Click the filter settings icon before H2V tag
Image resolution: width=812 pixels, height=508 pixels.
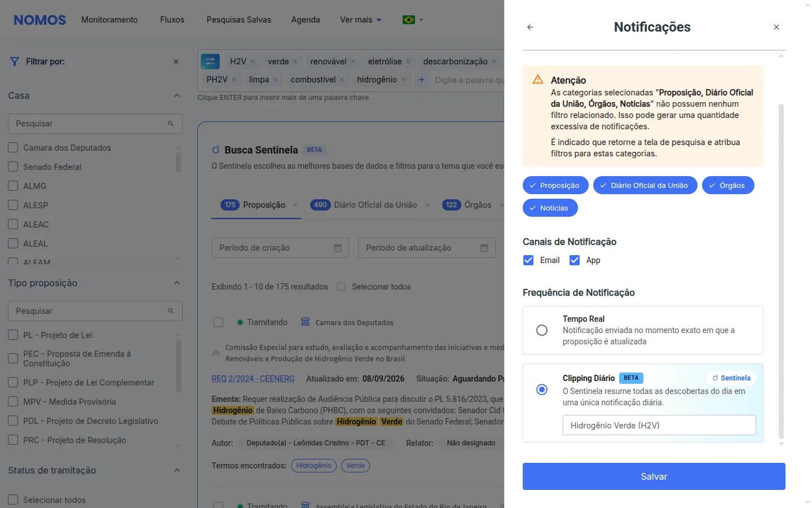click(x=210, y=62)
